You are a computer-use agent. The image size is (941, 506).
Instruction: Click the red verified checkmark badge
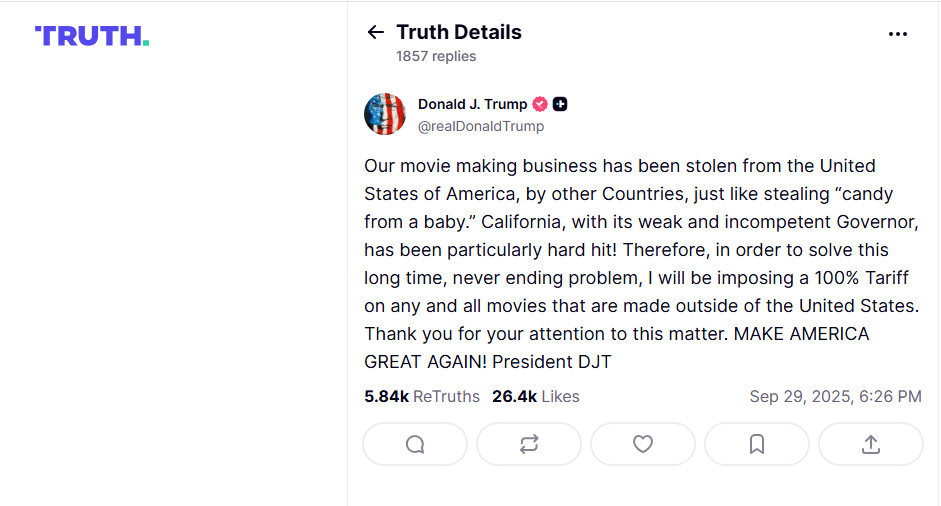coord(540,104)
